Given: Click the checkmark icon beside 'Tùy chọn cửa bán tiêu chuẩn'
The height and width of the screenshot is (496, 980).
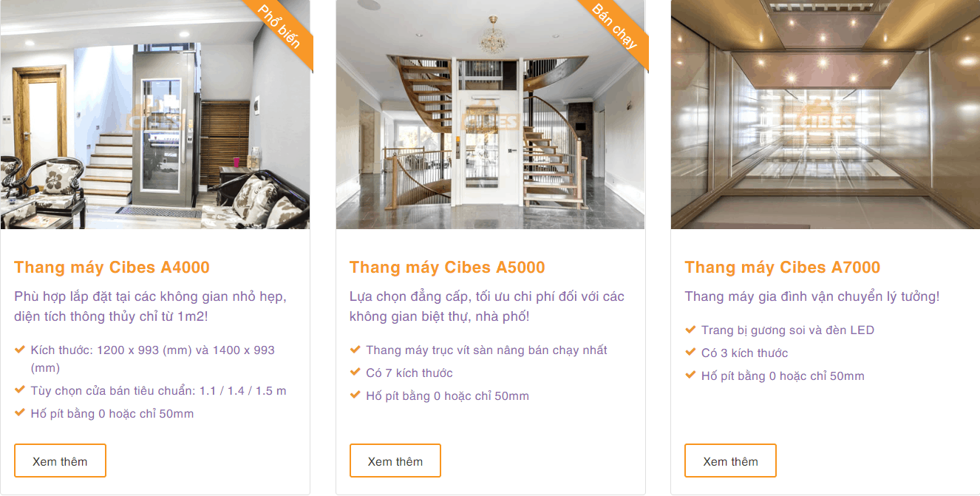Looking at the screenshot, I should (x=20, y=390).
